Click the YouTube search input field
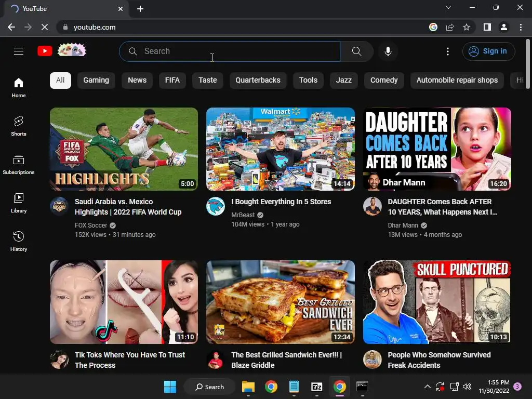This screenshot has width=532, height=399. point(230,51)
